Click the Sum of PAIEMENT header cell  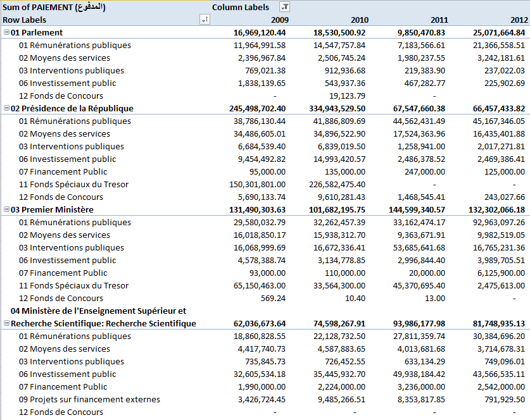pyautogui.click(x=54, y=7)
